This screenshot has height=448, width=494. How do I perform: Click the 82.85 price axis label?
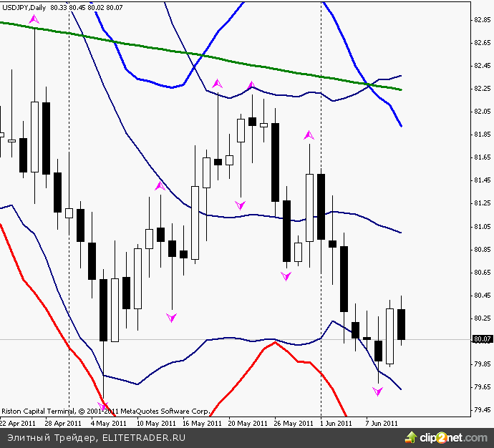(x=482, y=20)
